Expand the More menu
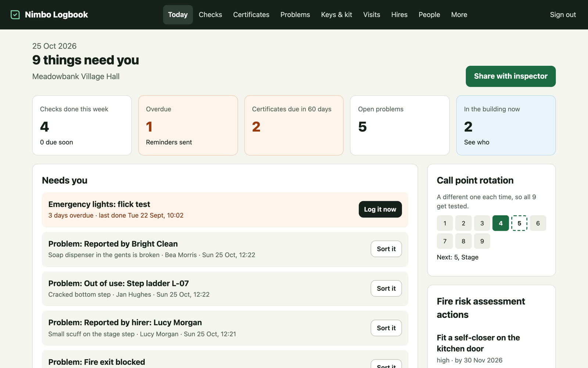Screen dimensions: 588x368 point(459,15)
